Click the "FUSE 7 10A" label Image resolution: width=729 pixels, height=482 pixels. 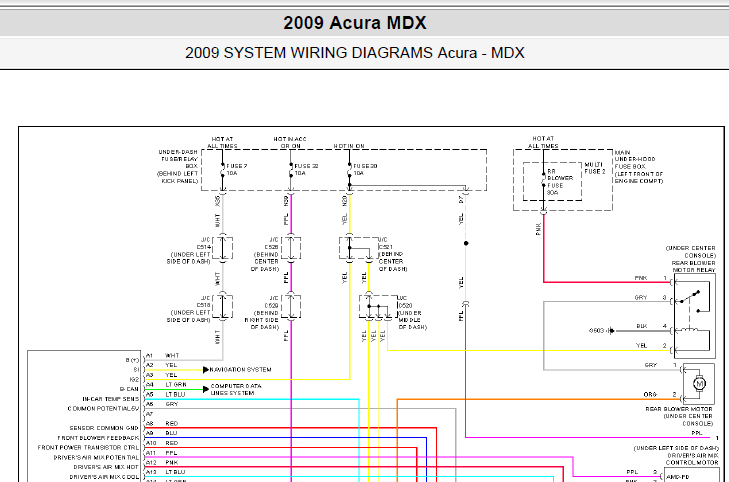pyautogui.click(x=237, y=170)
